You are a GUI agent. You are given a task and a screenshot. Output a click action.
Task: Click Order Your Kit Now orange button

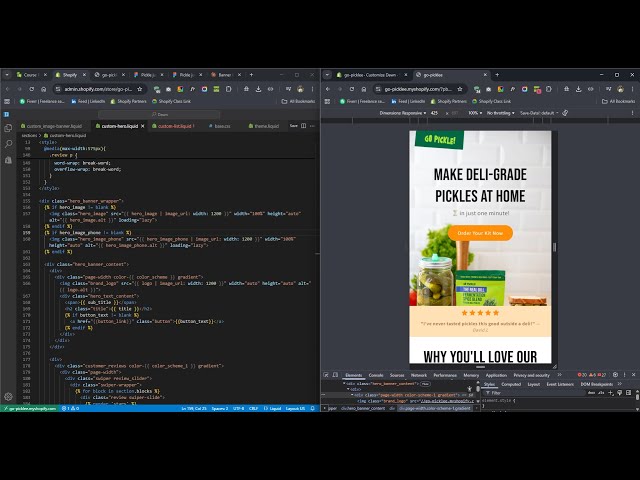(x=480, y=233)
